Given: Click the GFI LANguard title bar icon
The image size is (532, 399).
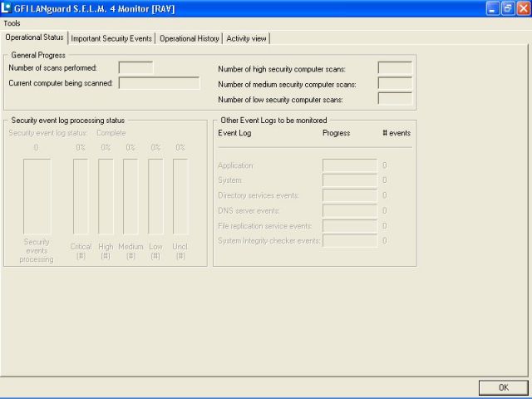Looking at the screenshot, I should 6,7.
